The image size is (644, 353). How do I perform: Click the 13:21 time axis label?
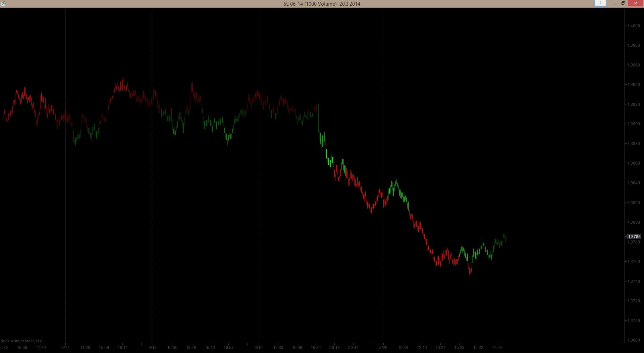coord(441,348)
